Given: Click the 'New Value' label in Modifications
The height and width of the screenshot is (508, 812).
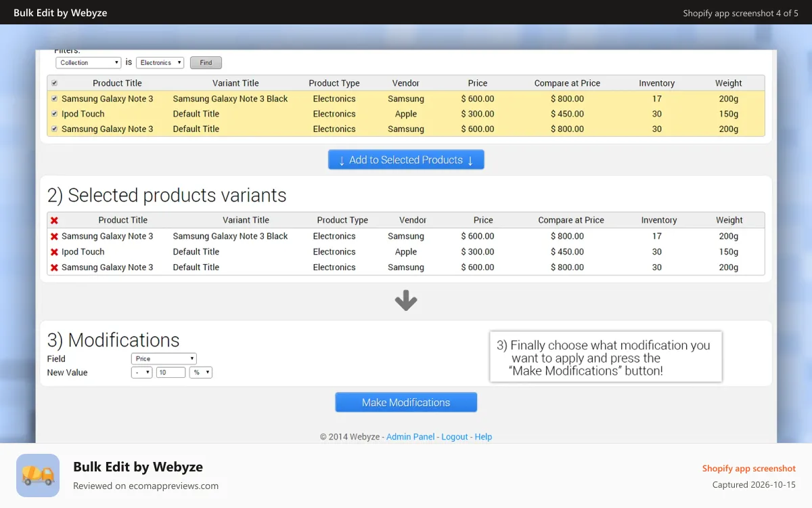Looking at the screenshot, I should point(67,373).
